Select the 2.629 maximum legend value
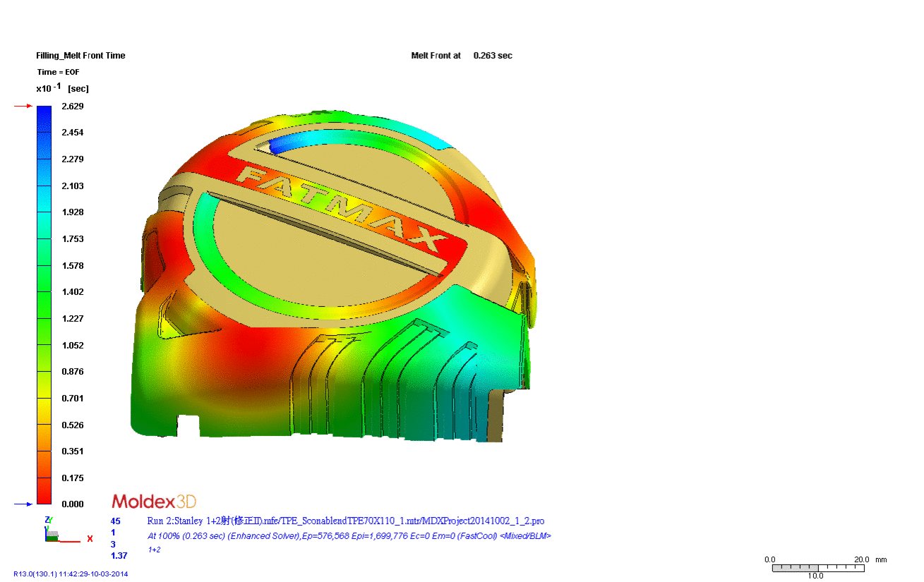924x582 pixels. [73, 106]
